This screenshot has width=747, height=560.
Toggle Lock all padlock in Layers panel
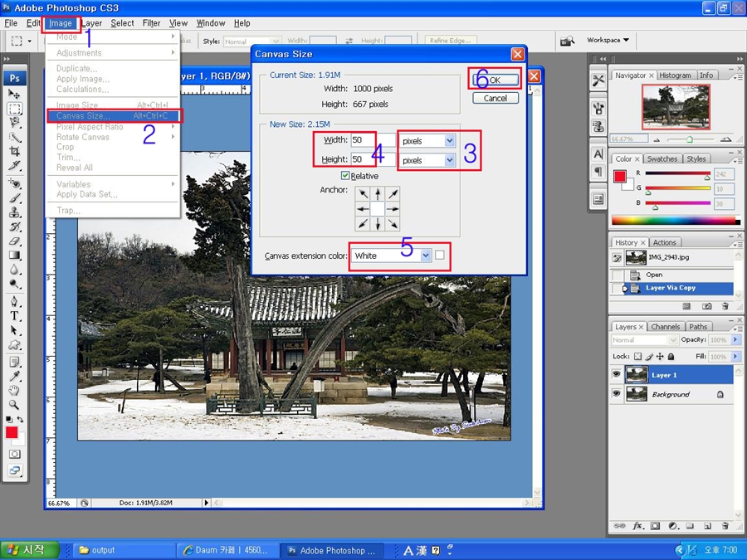click(671, 356)
